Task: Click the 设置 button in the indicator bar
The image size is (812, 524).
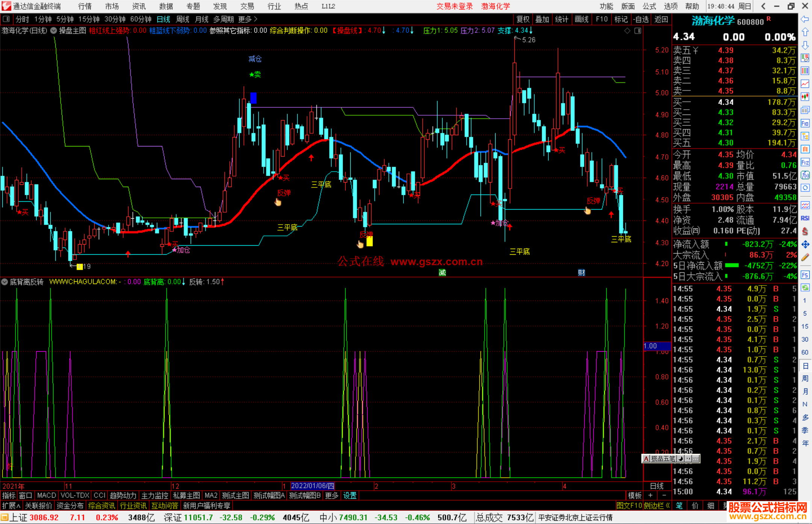Action: coord(350,495)
